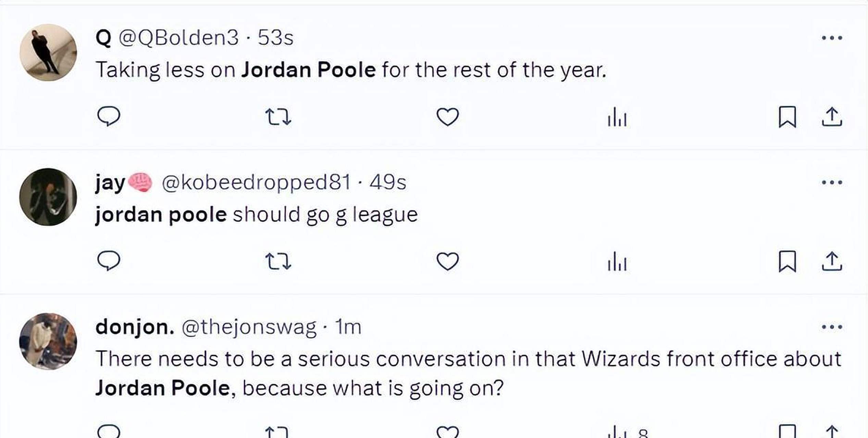This screenshot has width=868, height=438.
Task: Click QBolden3's profile avatar
Action: click(x=48, y=52)
